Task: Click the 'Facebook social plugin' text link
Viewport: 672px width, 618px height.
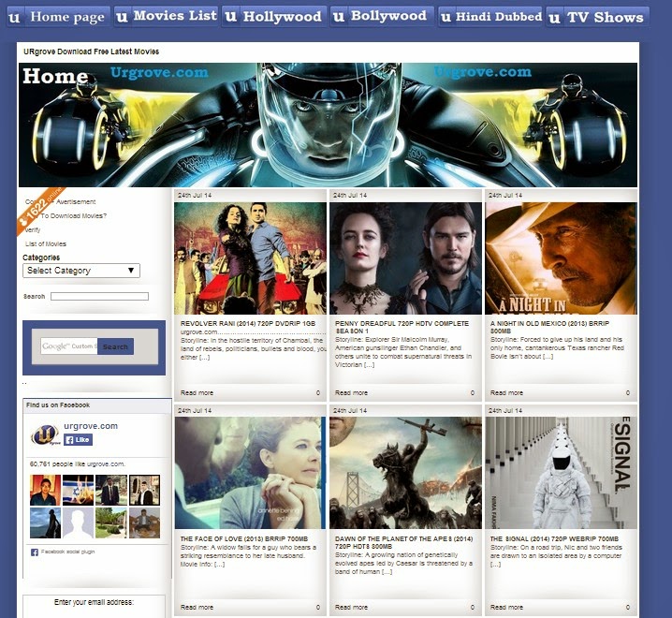Action: pyautogui.click(x=67, y=552)
